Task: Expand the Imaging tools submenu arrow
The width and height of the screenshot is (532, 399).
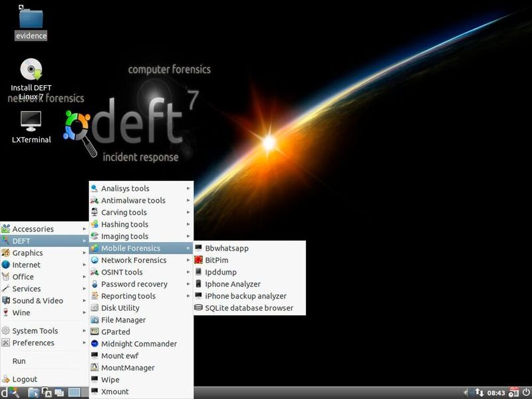Action: click(x=188, y=236)
